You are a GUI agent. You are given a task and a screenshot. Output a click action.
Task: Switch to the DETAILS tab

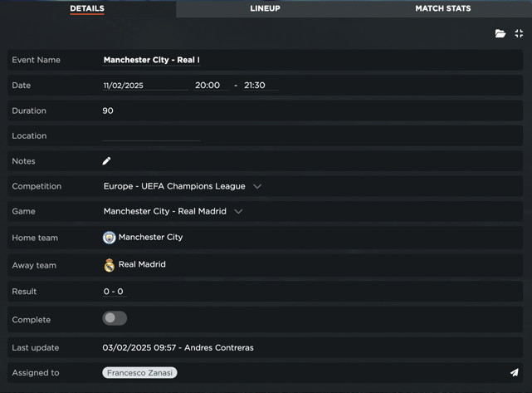pyautogui.click(x=87, y=8)
